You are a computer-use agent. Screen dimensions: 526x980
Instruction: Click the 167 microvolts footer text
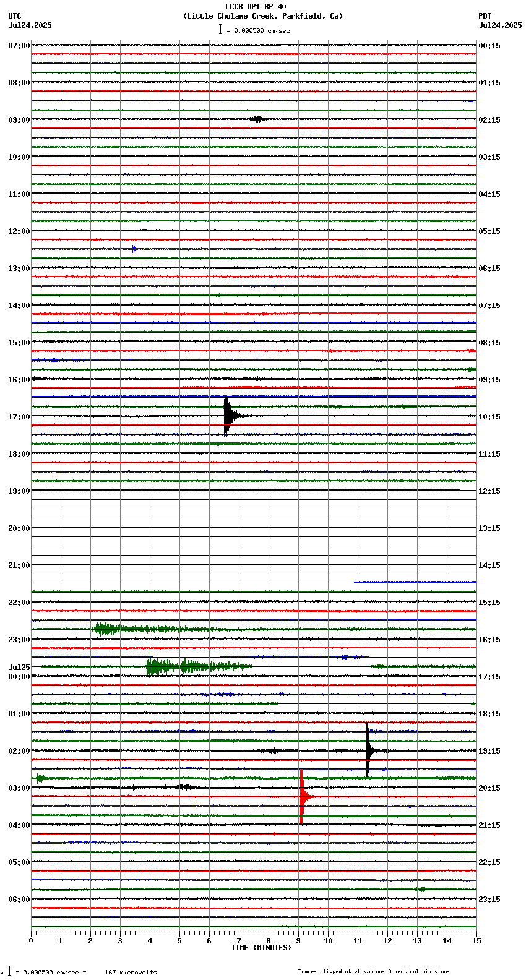click(131, 973)
